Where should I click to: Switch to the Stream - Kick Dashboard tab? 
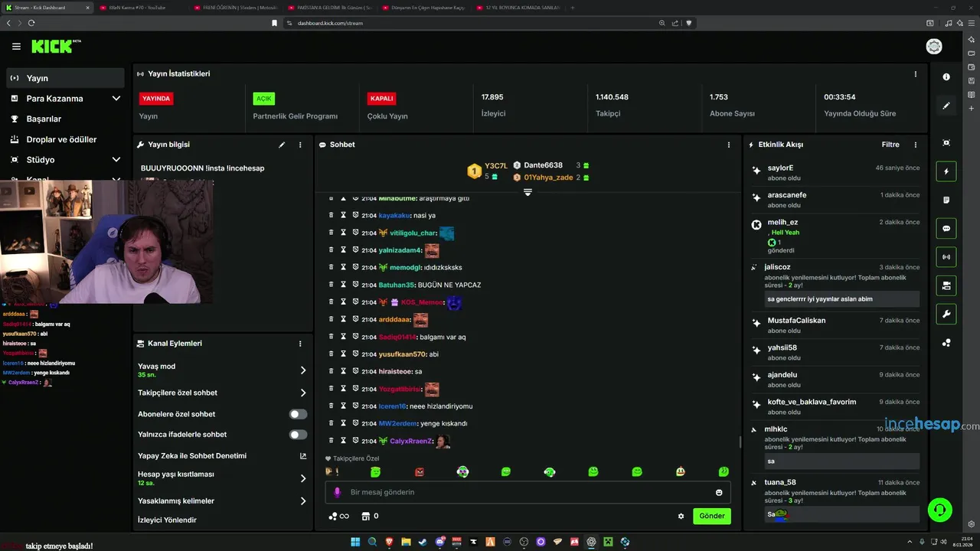(x=46, y=8)
